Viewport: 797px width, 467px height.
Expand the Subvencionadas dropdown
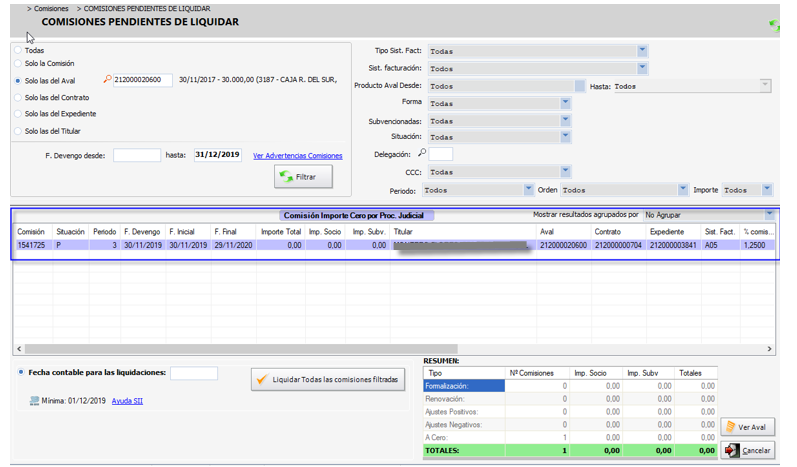pyautogui.click(x=565, y=120)
